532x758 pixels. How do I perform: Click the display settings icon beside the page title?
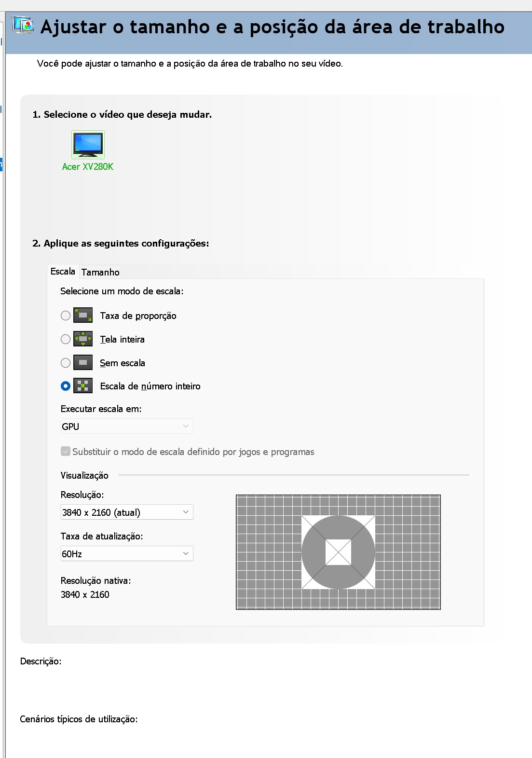[23, 25]
